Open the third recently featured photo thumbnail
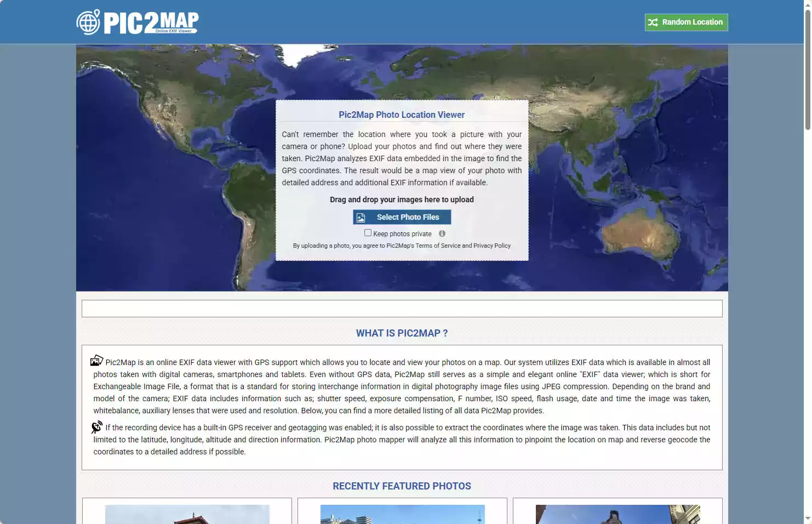 617,514
